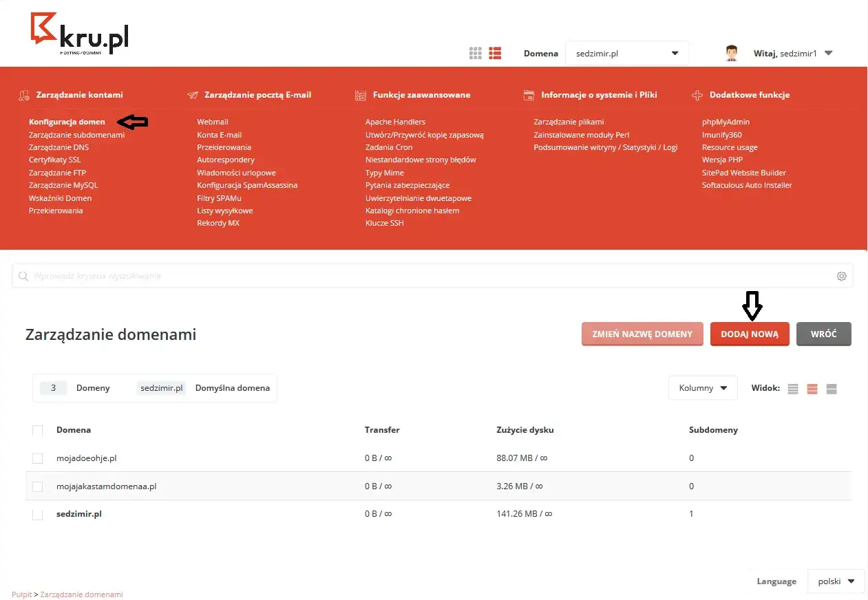This screenshot has height=600, width=868.
Task: Expand the Kolumny dropdown
Action: coord(702,388)
